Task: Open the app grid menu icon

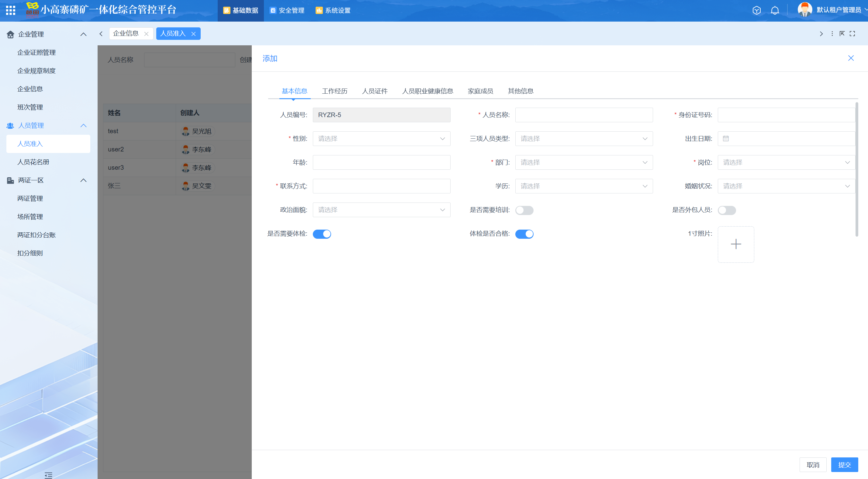Action: [10, 10]
